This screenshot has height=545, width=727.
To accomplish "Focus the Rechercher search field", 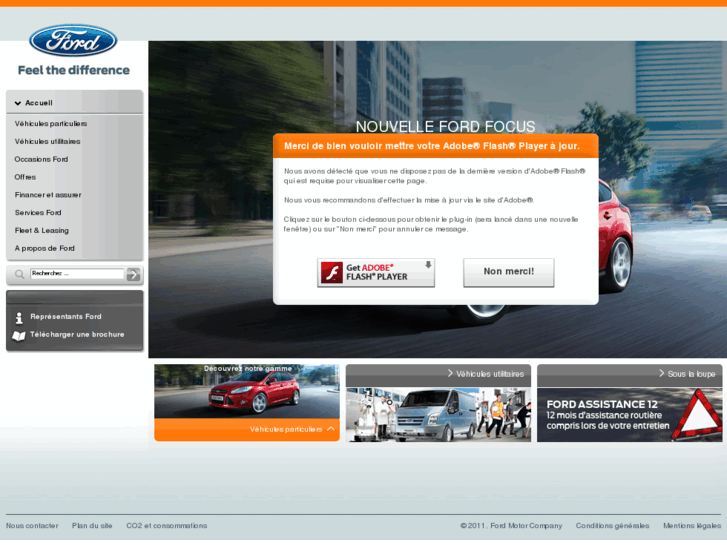I will pyautogui.click(x=77, y=274).
